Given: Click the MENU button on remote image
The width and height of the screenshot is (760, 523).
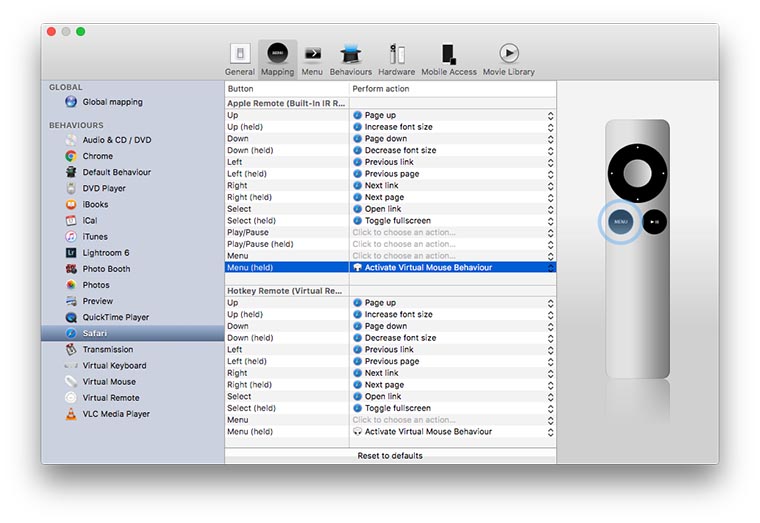Looking at the screenshot, I should [621, 222].
